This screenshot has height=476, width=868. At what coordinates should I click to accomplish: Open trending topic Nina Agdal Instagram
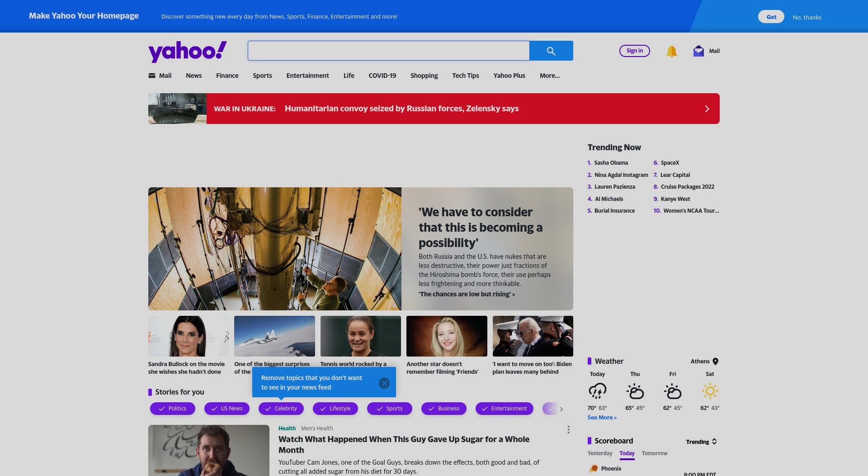(621, 175)
